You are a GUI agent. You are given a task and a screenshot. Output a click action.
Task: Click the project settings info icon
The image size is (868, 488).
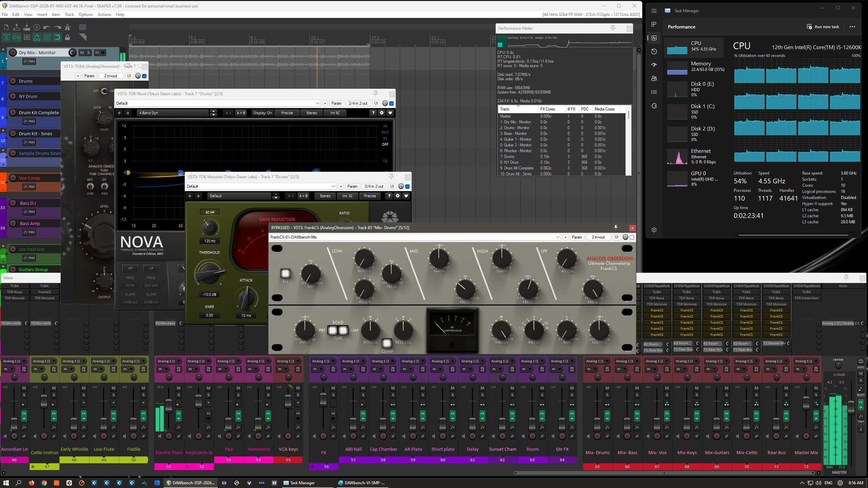pyautogui.click(x=37, y=27)
